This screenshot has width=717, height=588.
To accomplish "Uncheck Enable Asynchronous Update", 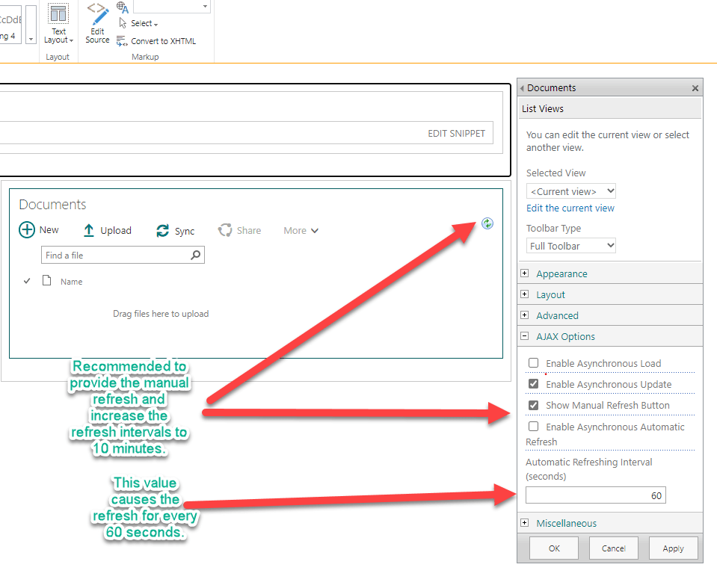I will point(534,384).
